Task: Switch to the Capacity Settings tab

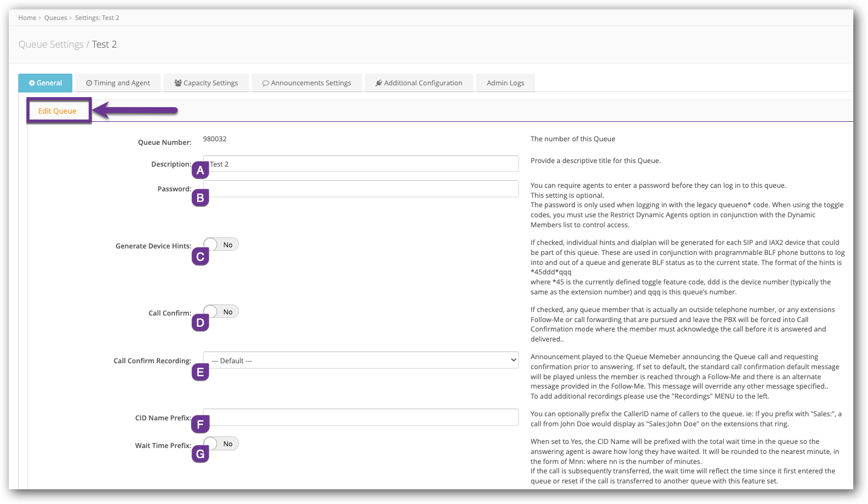Action: 206,83
